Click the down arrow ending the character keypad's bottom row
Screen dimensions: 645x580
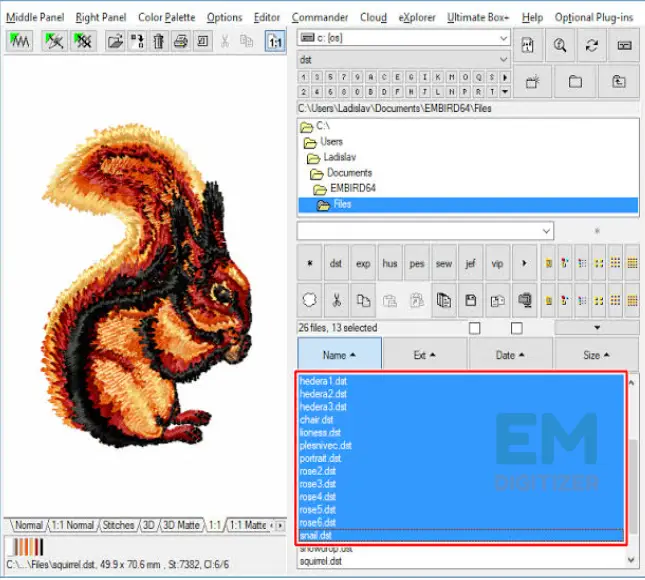pos(505,91)
